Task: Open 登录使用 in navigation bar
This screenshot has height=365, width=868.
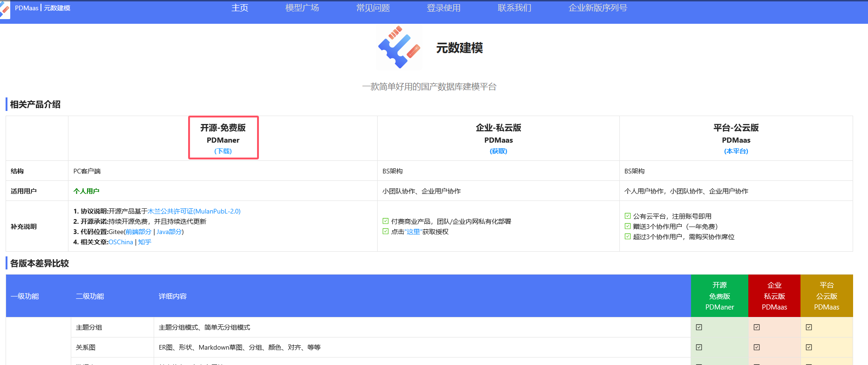Action: tap(444, 8)
